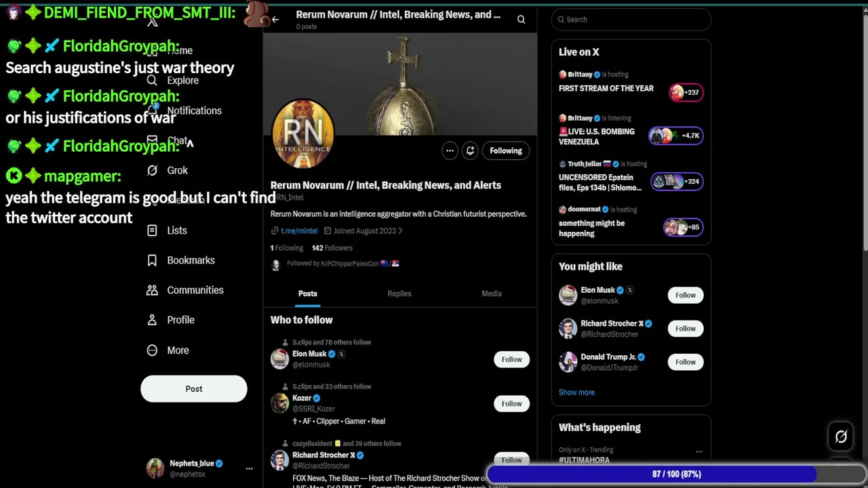Open the profile search magnifier icon
Viewport: 868px width, 488px height.
(521, 20)
